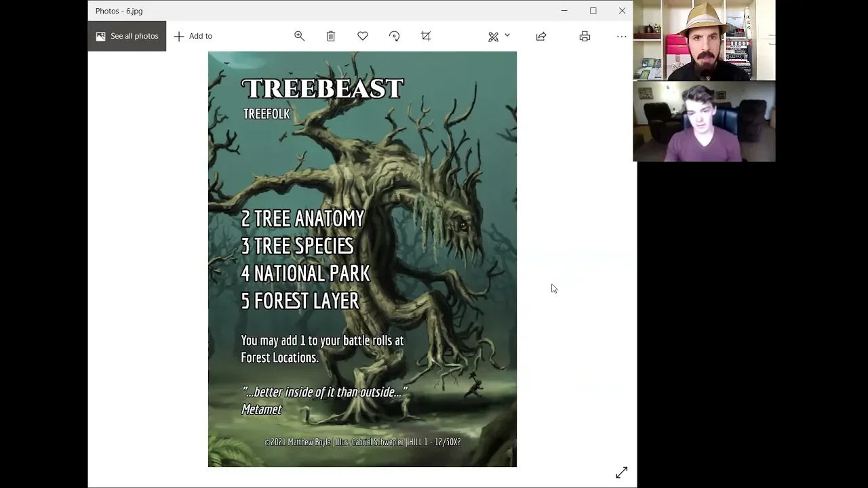Maximize the Photos window
Viewport: 868px width, 488px height.
pos(593,11)
